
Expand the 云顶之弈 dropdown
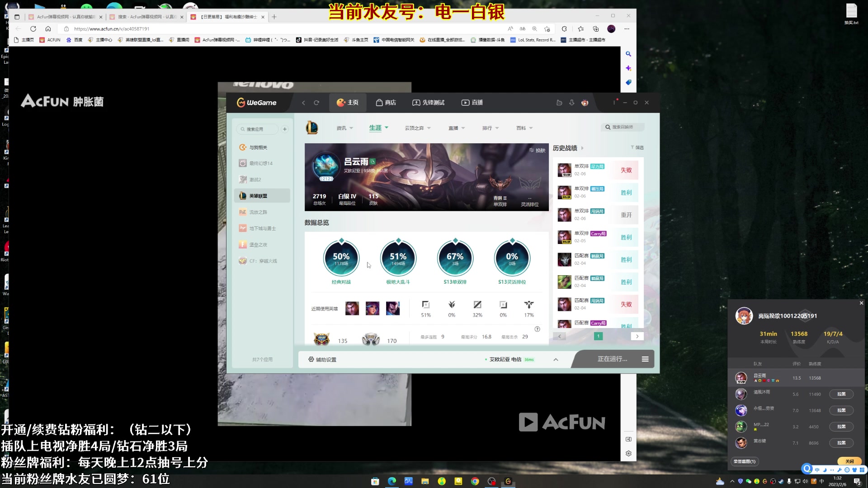point(418,128)
